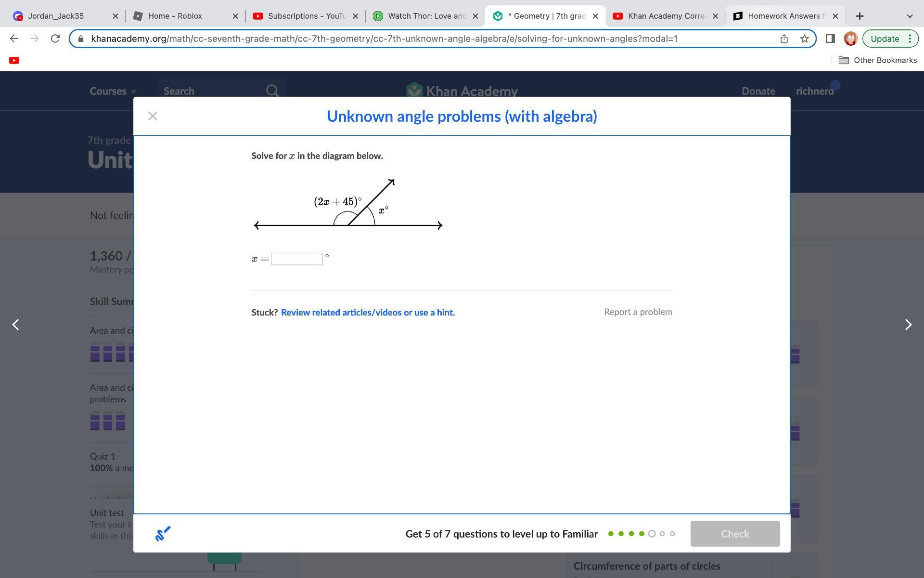Viewport: 924px width, 578px height.
Task: Click the Check answer button
Action: 735,534
